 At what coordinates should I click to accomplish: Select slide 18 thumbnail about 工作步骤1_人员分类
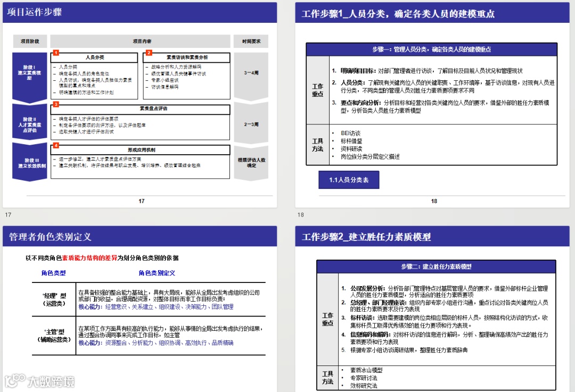[432, 105]
